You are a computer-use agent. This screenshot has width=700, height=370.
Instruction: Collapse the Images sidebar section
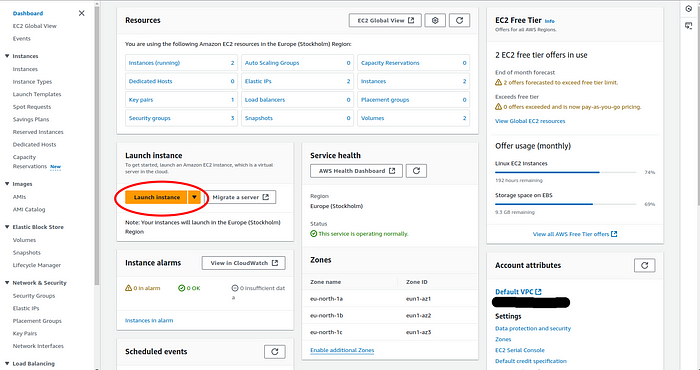click(x=7, y=184)
